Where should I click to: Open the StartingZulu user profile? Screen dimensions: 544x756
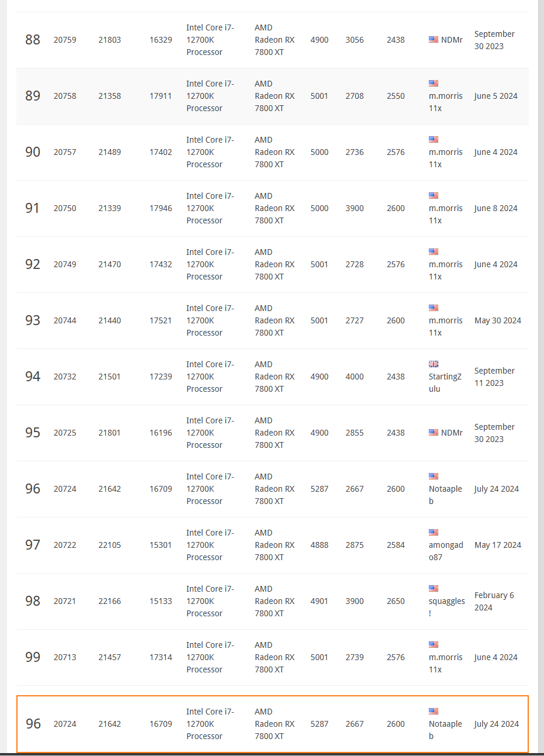pyautogui.click(x=445, y=382)
